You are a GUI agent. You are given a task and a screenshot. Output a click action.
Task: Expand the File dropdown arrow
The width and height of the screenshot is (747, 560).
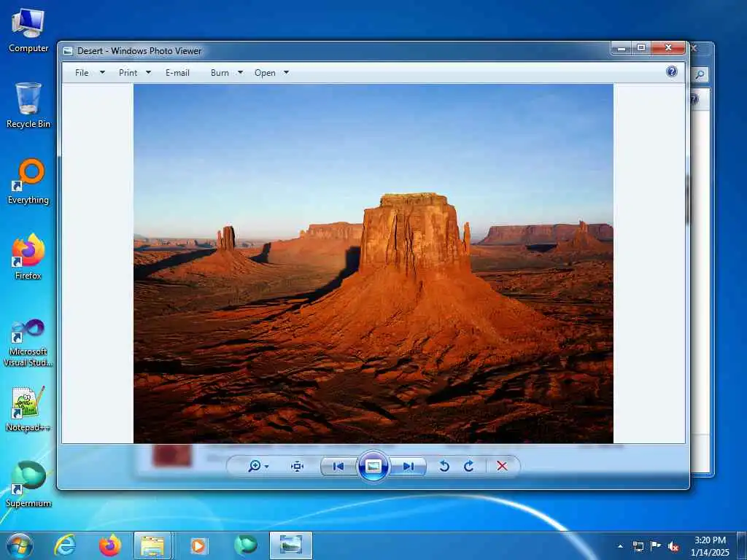(102, 72)
